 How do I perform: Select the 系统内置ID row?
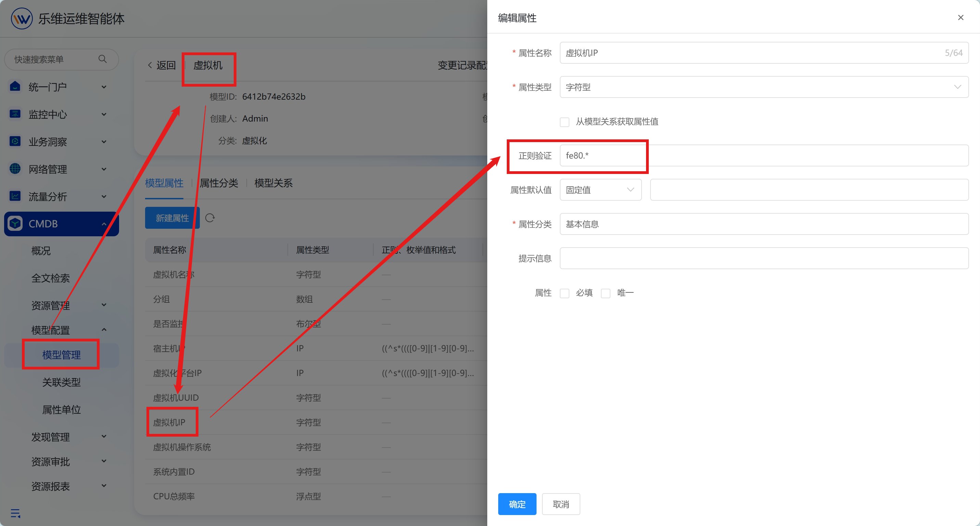316,472
